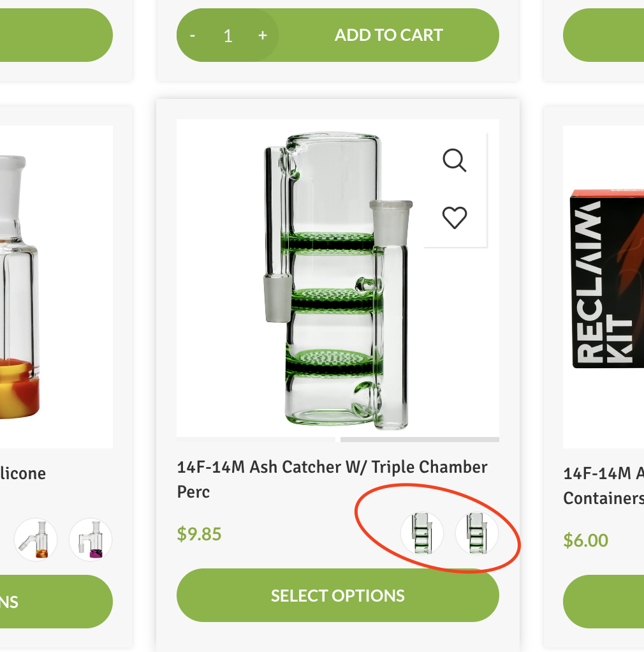Viewport: 644px width, 652px height.
Task: Click the magnifying glass quick view icon
Action: coord(455,160)
